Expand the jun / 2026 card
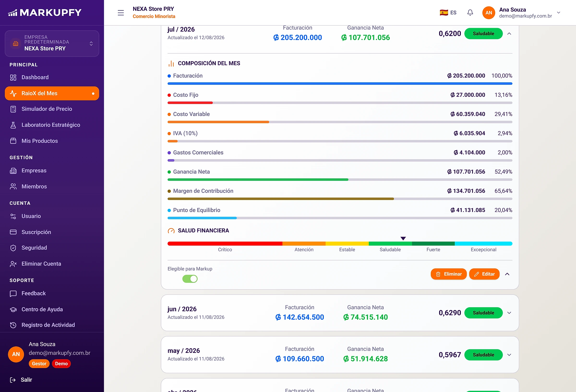 (x=509, y=313)
